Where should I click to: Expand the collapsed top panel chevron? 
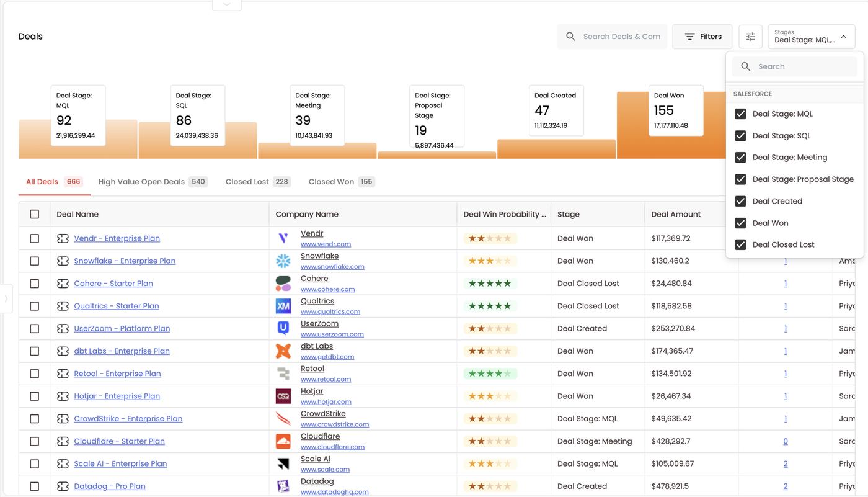227,4
